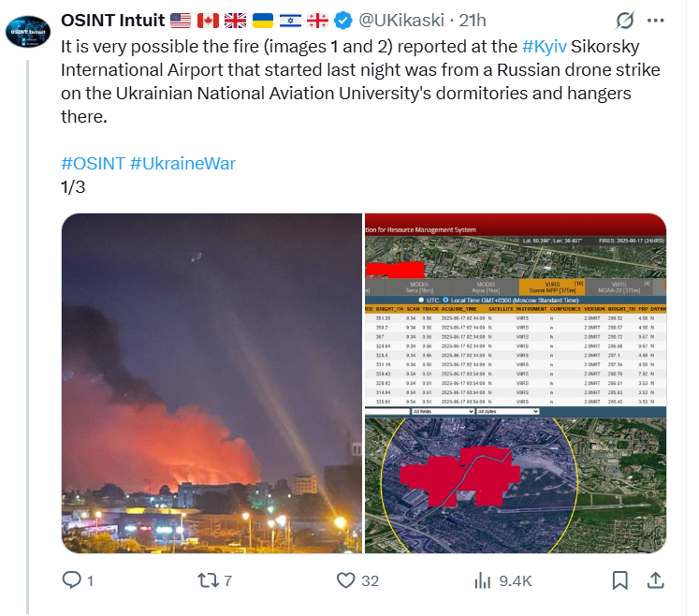Follow the #UkraineWar hashtag link
Image resolution: width=699 pixels, height=616 pixels.
pyautogui.click(x=182, y=163)
